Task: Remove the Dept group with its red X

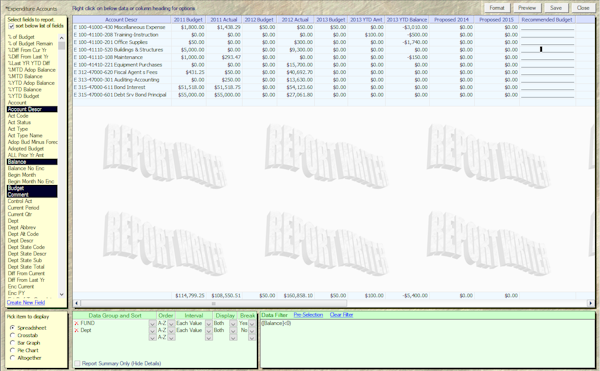Action: point(76,330)
